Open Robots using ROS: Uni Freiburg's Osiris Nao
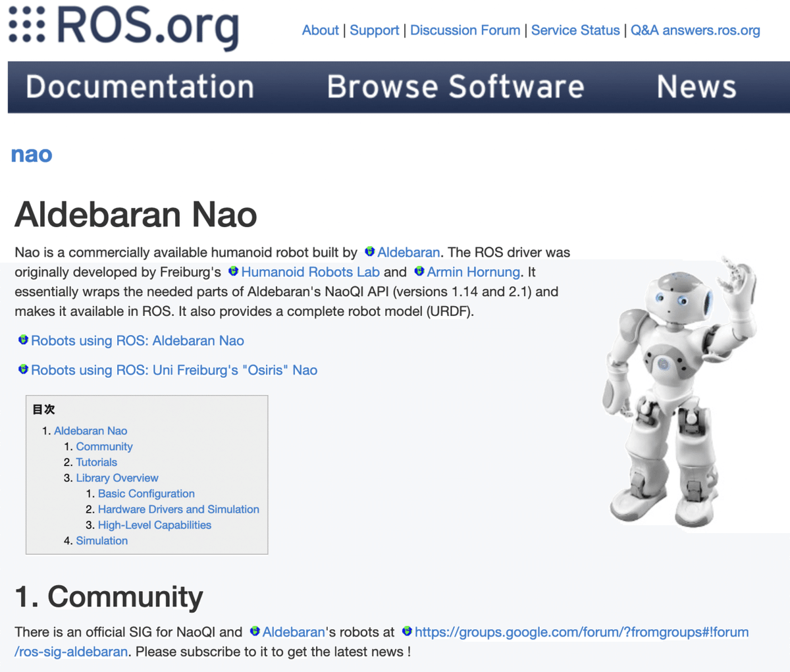The height and width of the screenshot is (672, 790). (174, 370)
